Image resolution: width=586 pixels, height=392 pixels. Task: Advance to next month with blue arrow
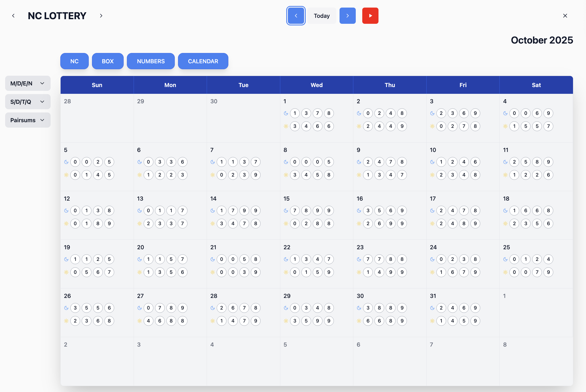click(x=347, y=16)
